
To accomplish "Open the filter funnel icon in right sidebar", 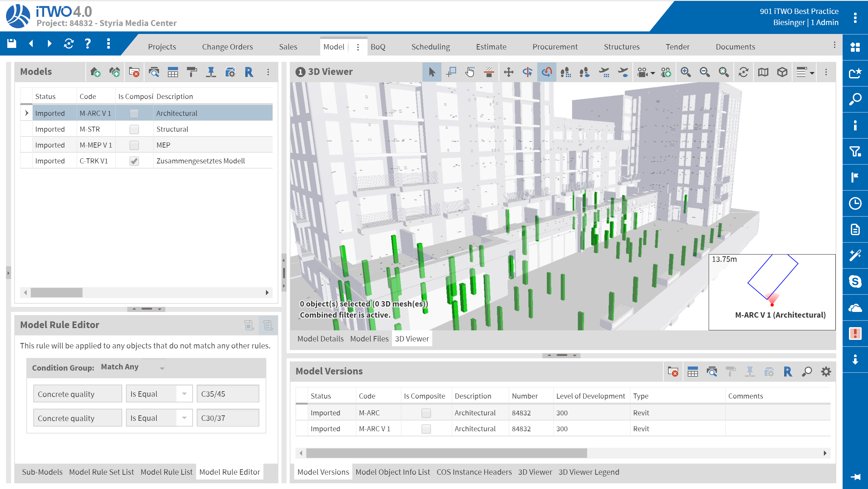I will coord(855,152).
